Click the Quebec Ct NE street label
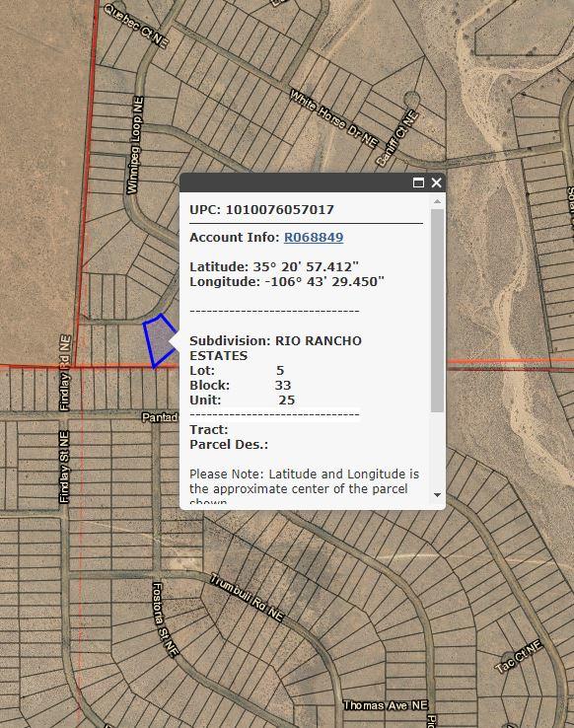574x728 pixels. (135, 25)
